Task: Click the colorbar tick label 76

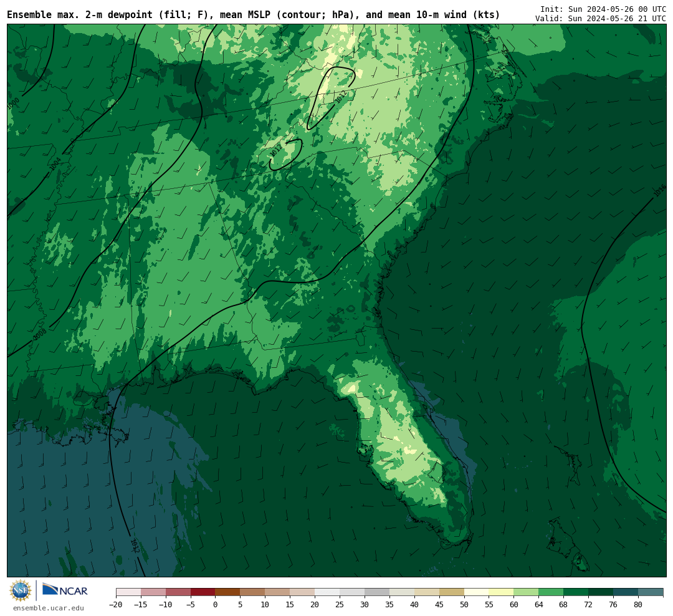Action: pyautogui.click(x=614, y=605)
